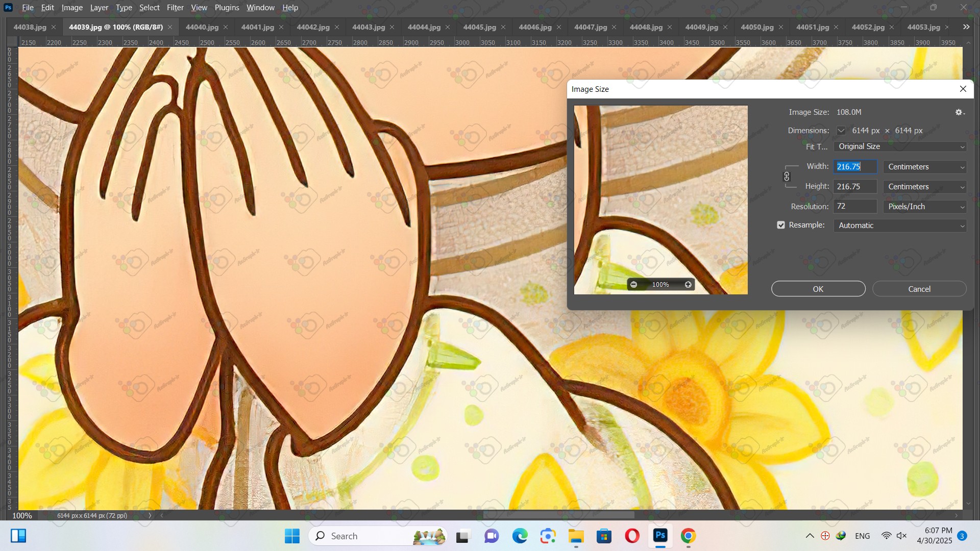Close the 44050.jpg tab

tap(781, 28)
